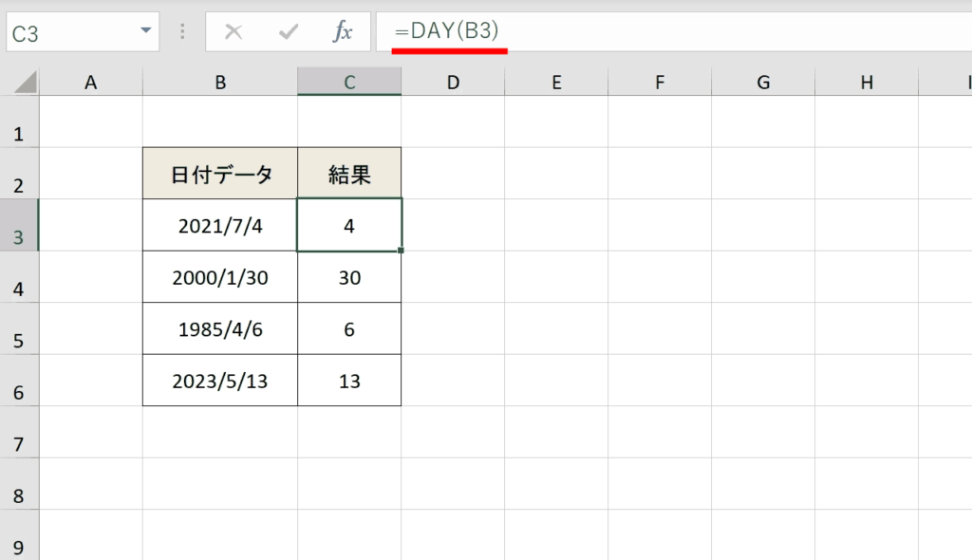Select column B header
972x560 pixels.
coord(220,82)
